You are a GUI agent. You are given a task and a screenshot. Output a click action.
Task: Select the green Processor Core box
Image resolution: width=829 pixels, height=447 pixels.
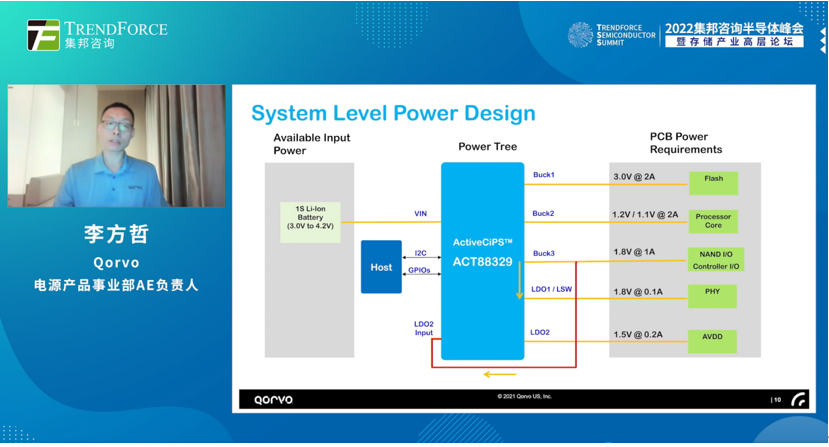click(713, 222)
